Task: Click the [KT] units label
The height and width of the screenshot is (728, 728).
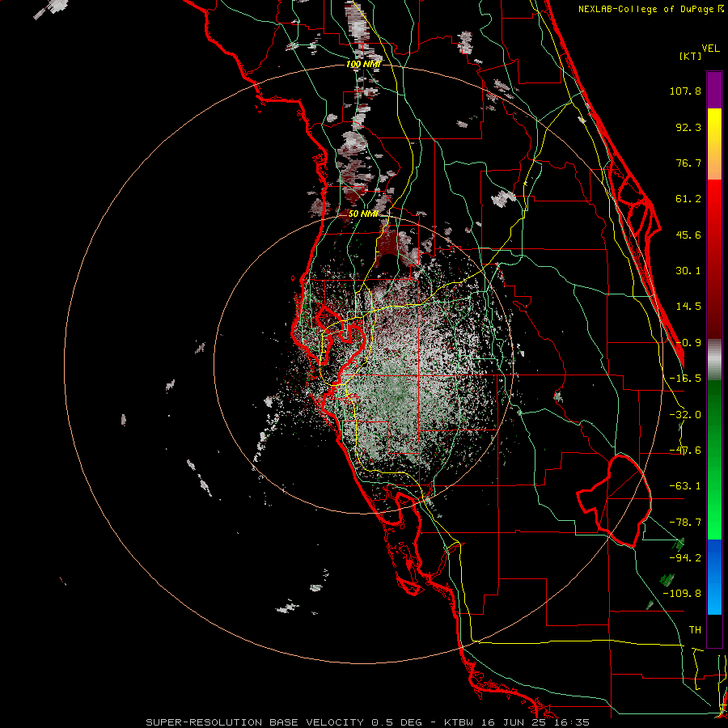Action: tap(690, 56)
